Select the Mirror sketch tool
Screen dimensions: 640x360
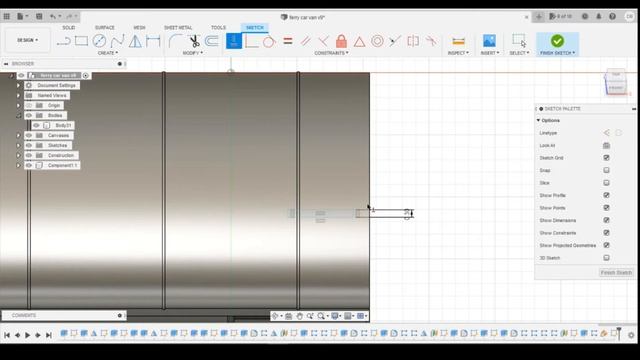[135, 41]
